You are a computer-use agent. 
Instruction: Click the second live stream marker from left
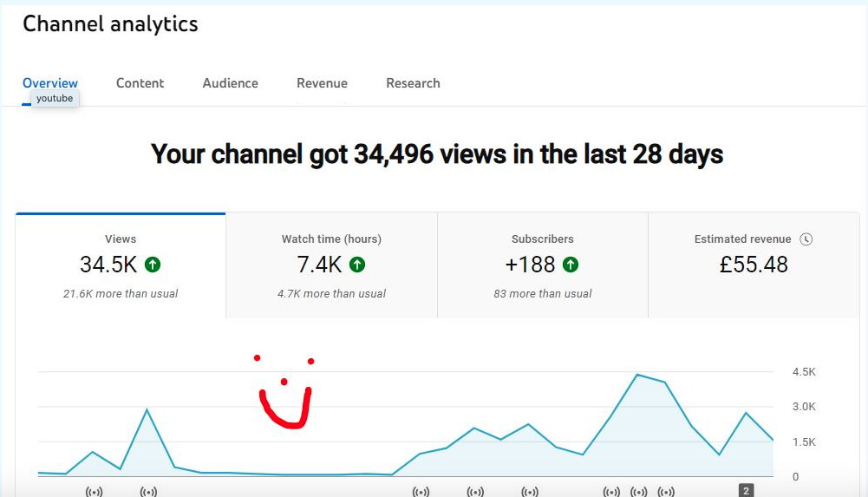[x=148, y=492]
